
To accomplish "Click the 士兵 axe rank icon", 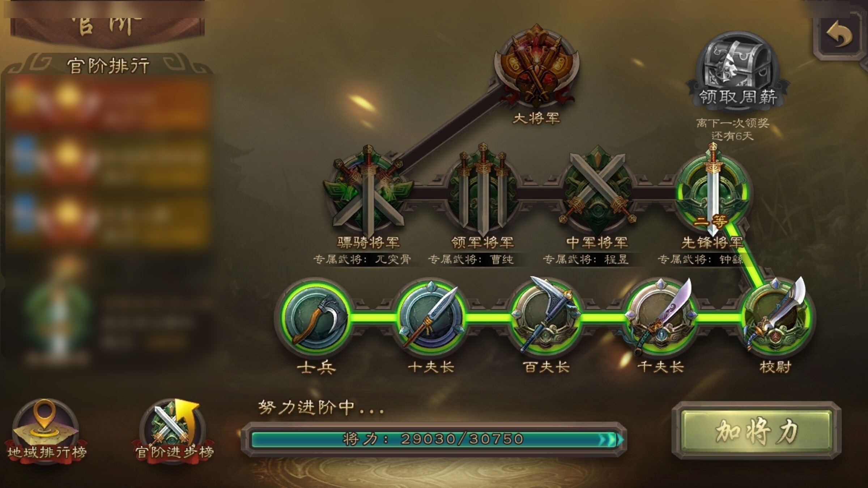I will pos(316,317).
